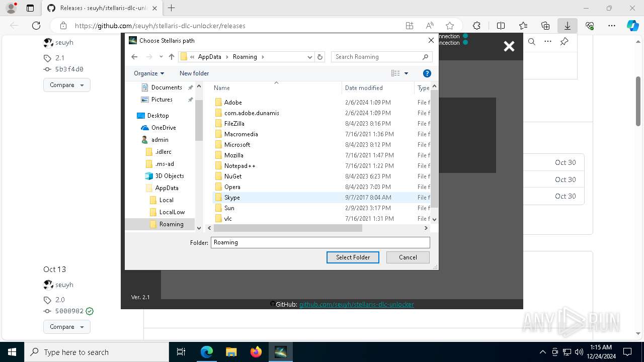Add page to favorites star icon
Image resolution: width=644 pixels, height=362 pixels.
pos(450,26)
